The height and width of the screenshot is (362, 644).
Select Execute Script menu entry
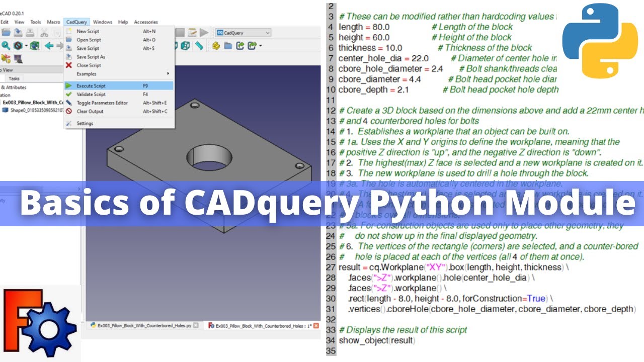(119, 86)
